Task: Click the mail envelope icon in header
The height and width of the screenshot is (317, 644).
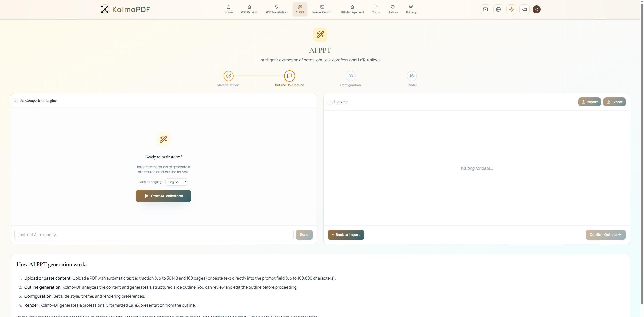Action: [x=485, y=9]
